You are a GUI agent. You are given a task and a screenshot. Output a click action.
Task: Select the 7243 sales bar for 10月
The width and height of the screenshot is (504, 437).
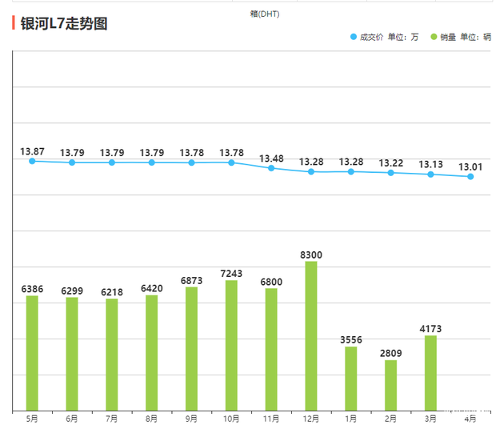(231, 345)
